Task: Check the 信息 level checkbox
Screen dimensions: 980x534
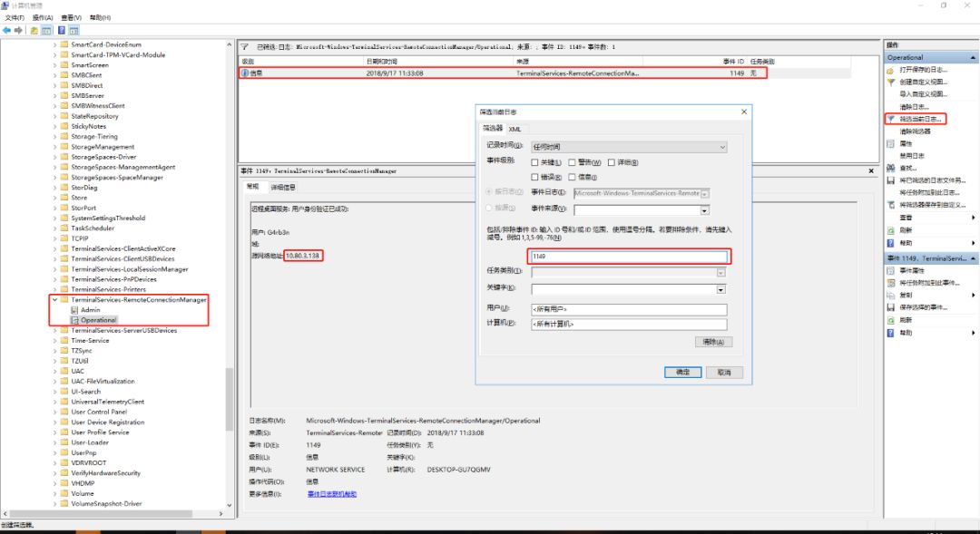Action: tap(572, 178)
